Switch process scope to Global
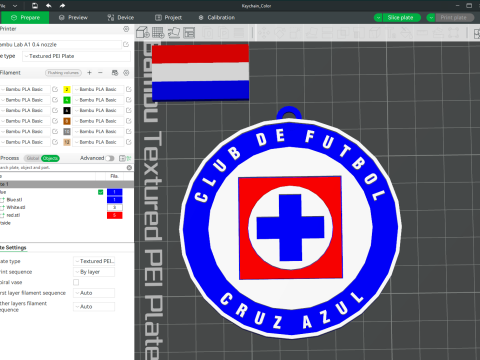The width and height of the screenshot is (480, 360). pos(33,158)
